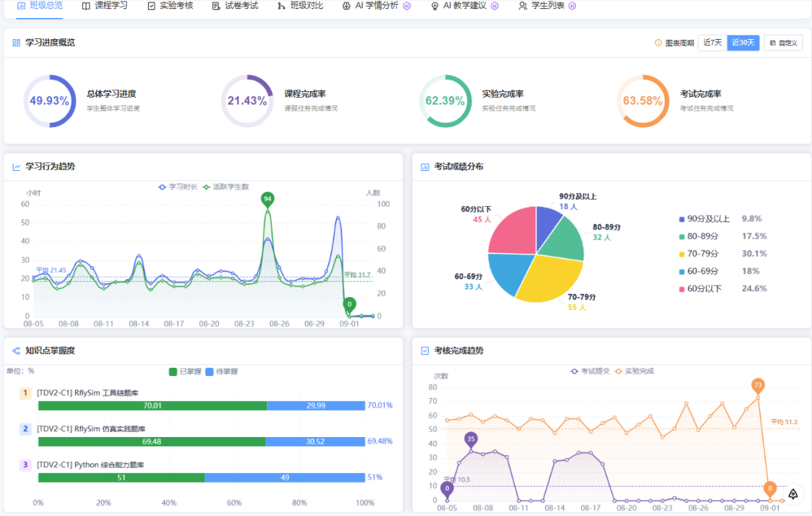The width and height of the screenshot is (812, 516).
Task: Switch to the 实验考核 tab
Action: tap(171, 6)
